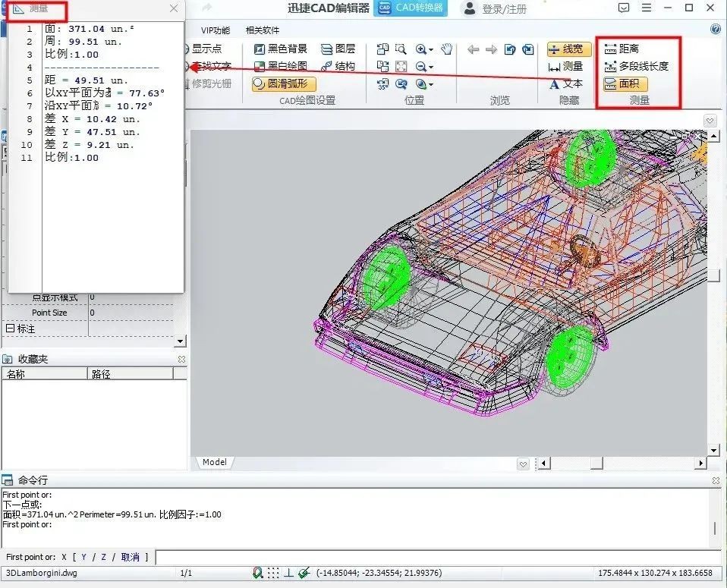This screenshot has width=727, height=588.
Task: Select the 距离 distance measurement tool
Action: point(622,49)
